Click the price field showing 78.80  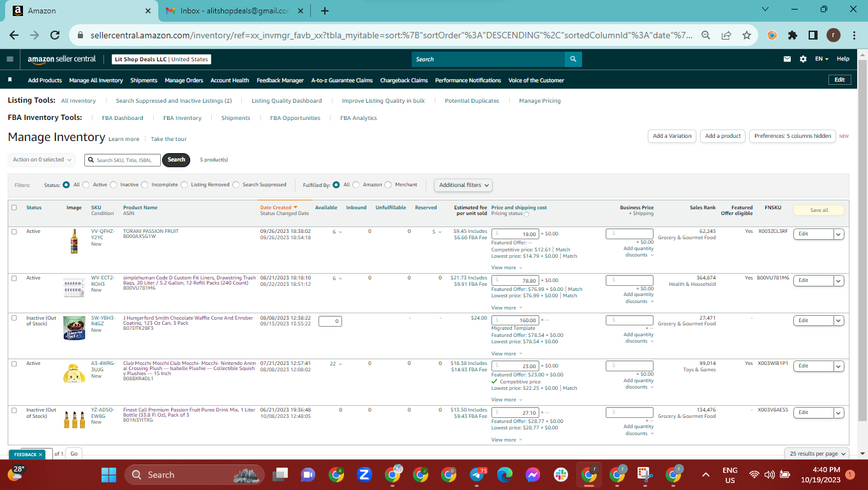516,280
